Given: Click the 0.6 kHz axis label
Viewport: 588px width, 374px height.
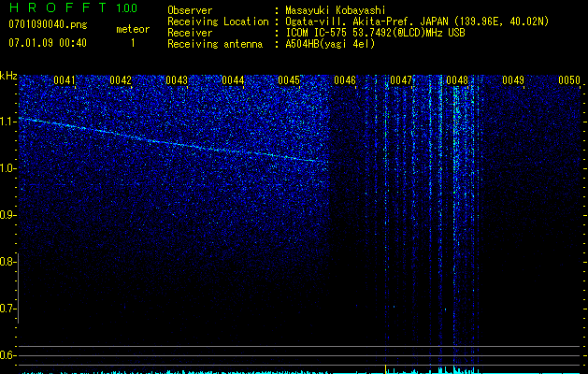Looking at the screenshot, I should tap(7, 355).
